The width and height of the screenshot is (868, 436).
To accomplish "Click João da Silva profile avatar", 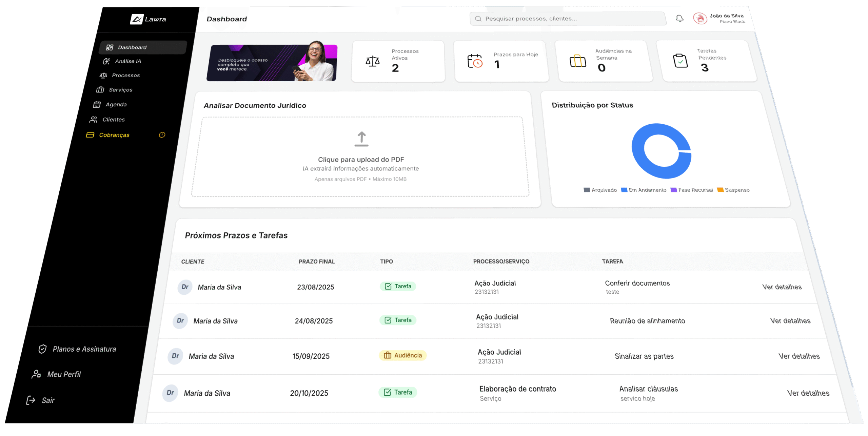I will (700, 18).
